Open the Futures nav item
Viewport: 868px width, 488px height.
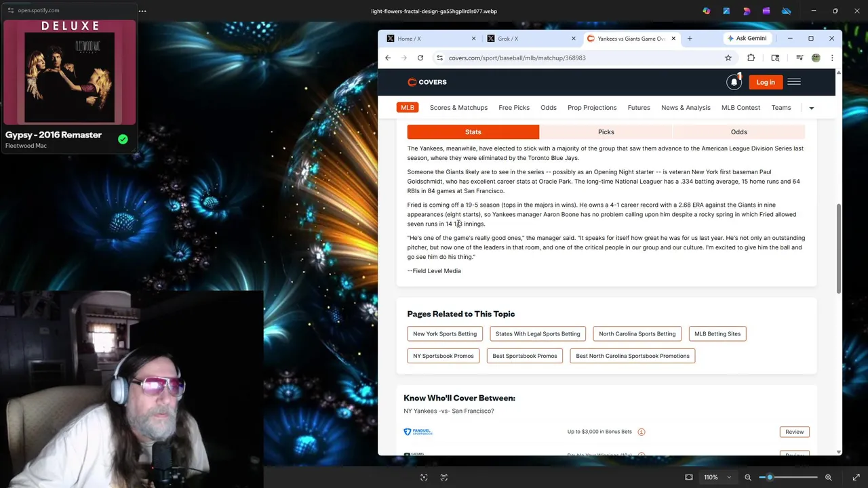pyautogui.click(x=639, y=108)
